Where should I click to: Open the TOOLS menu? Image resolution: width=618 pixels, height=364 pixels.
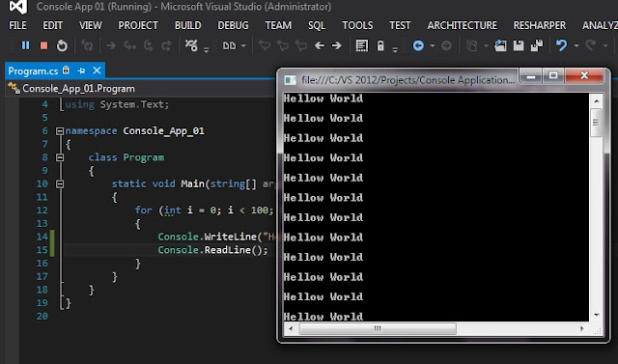(x=357, y=25)
